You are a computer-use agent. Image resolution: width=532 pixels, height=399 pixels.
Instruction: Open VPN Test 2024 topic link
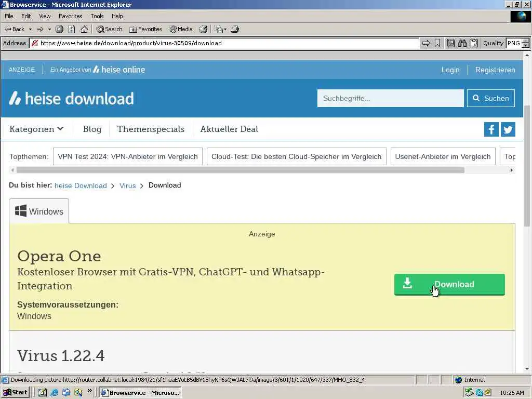click(128, 156)
